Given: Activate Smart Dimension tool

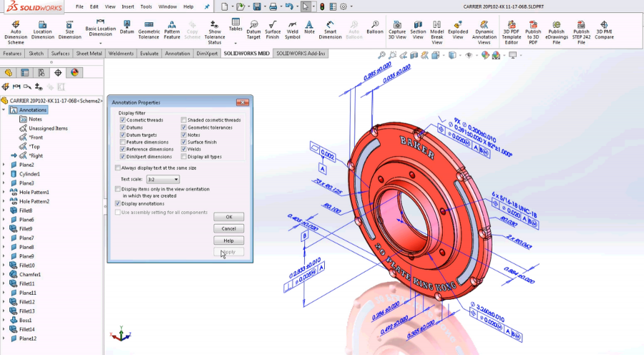Looking at the screenshot, I should [330, 30].
